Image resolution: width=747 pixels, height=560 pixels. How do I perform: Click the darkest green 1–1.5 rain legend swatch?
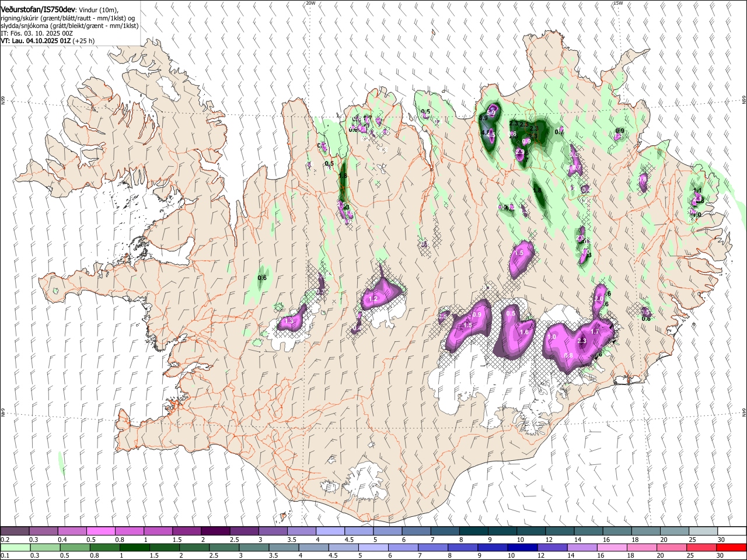point(134,547)
